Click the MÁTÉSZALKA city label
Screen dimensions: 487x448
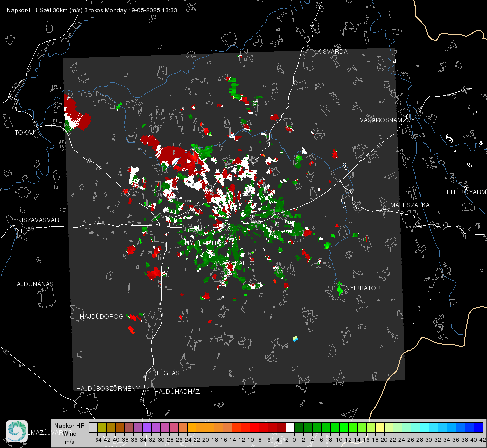point(410,205)
